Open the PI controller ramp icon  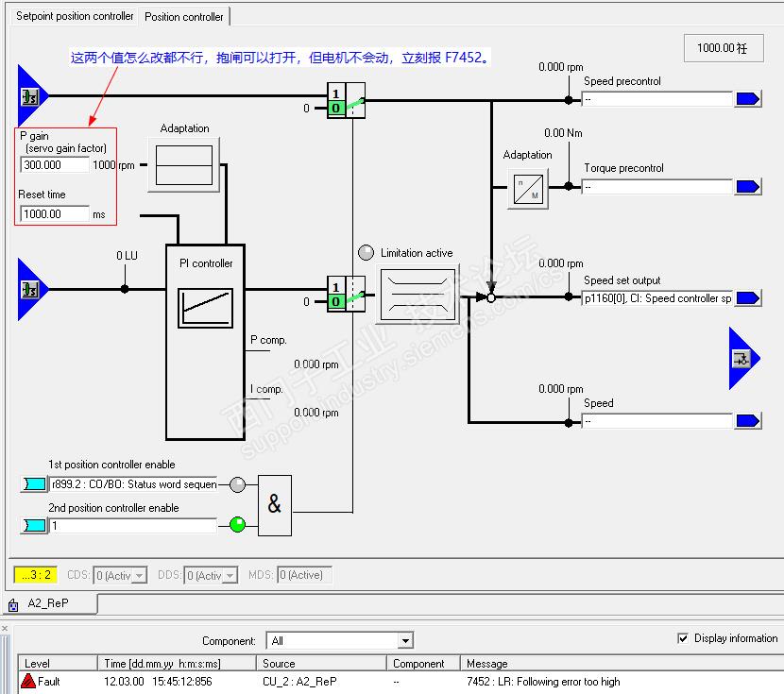(x=206, y=308)
